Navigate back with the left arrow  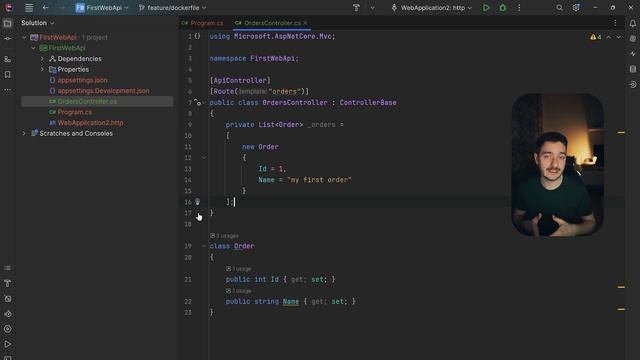tap(46, 8)
